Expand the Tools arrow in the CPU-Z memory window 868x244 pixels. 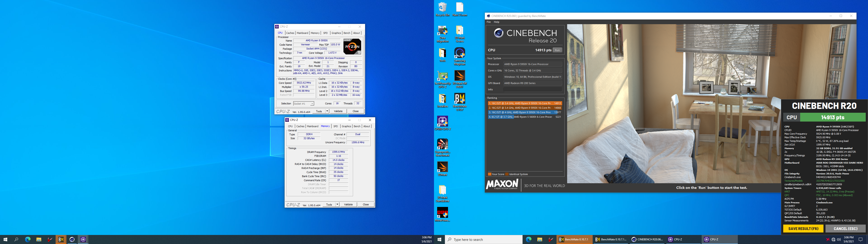pyautogui.click(x=337, y=204)
